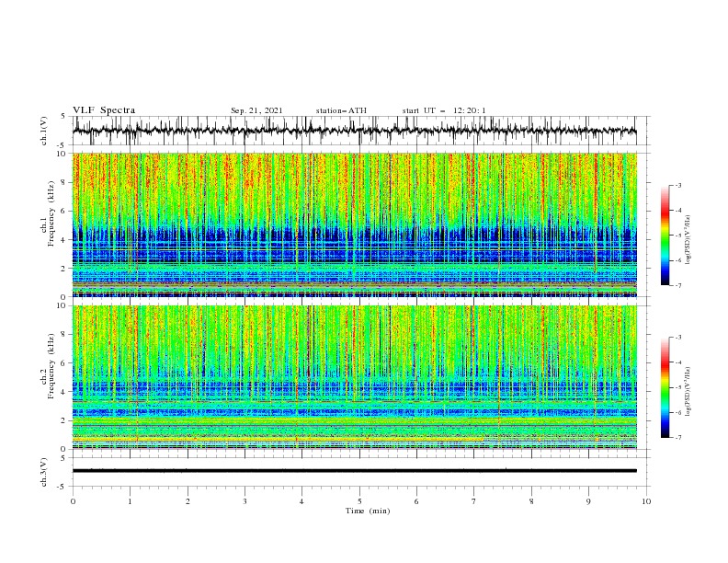This screenshot has height=563, width=728.
Task: Click time axis tick "7"
Action: [x=474, y=501]
